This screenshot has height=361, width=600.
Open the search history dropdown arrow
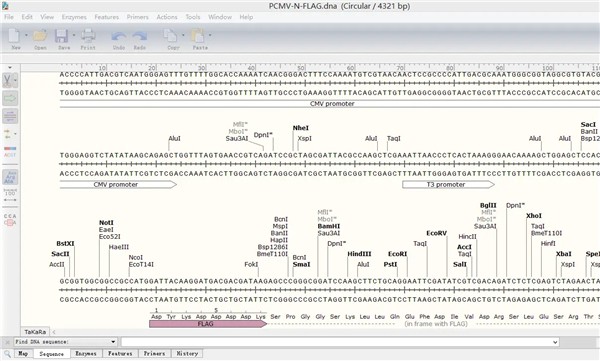[555, 342]
